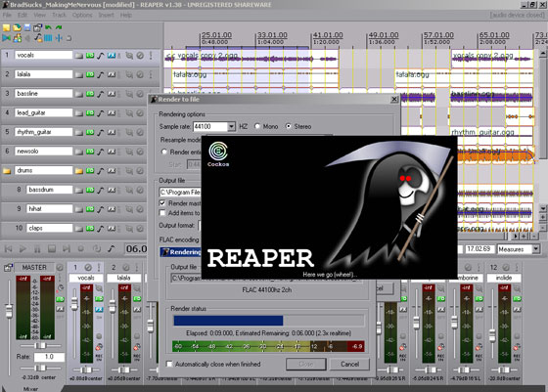The image size is (548, 392).
Task: Select the Stereo radio button
Action: coord(289,126)
